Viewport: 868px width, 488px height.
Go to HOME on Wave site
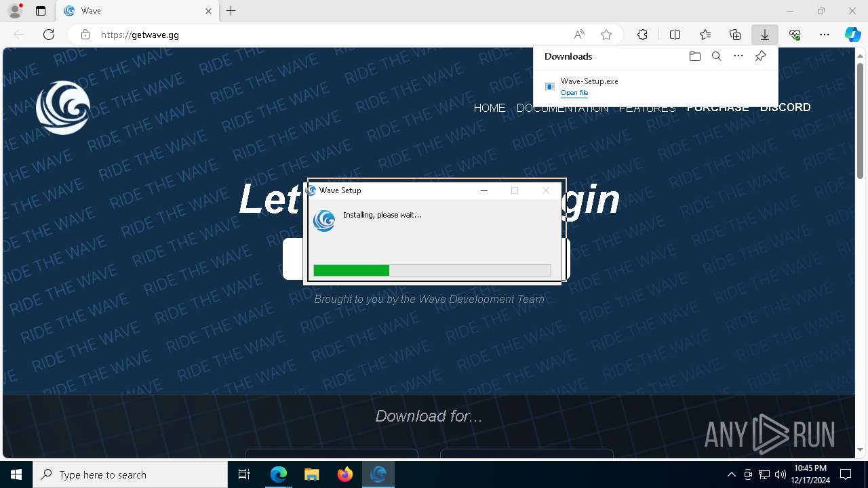tap(490, 108)
